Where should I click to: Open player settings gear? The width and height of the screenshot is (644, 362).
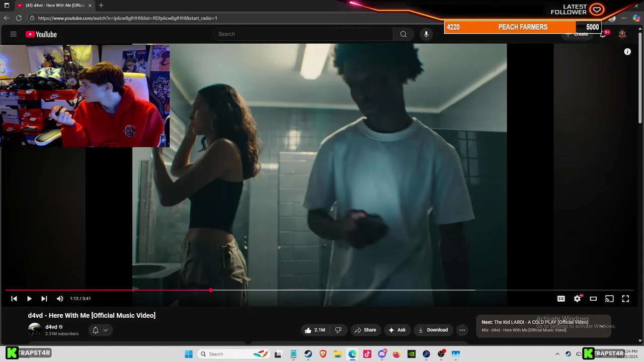pos(577,299)
